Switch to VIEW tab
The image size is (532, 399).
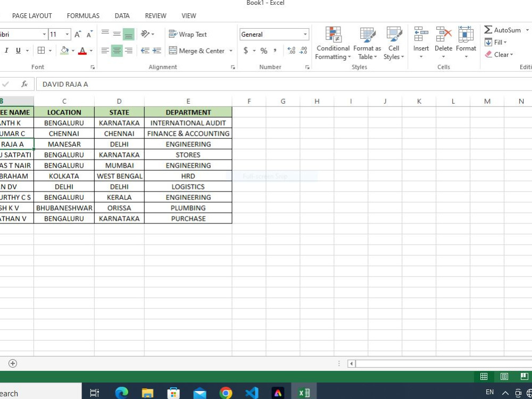(189, 15)
